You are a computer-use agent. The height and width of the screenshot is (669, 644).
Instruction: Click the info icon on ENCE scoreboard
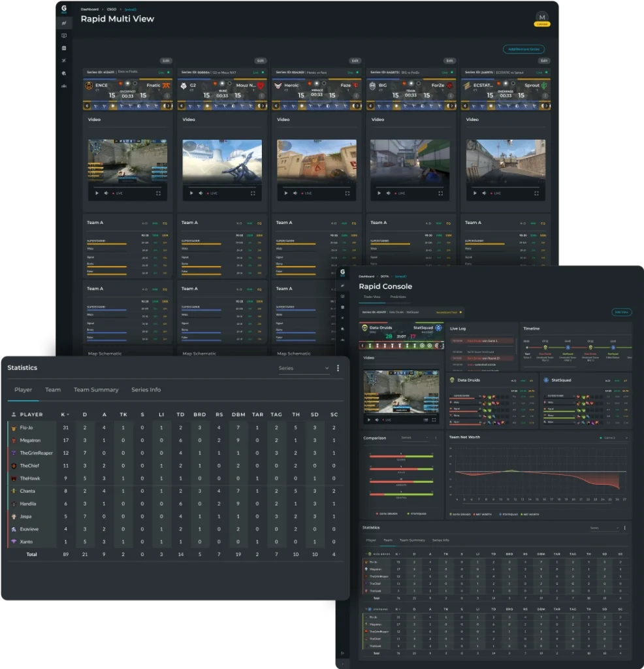pyautogui.click(x=167, y=95)
